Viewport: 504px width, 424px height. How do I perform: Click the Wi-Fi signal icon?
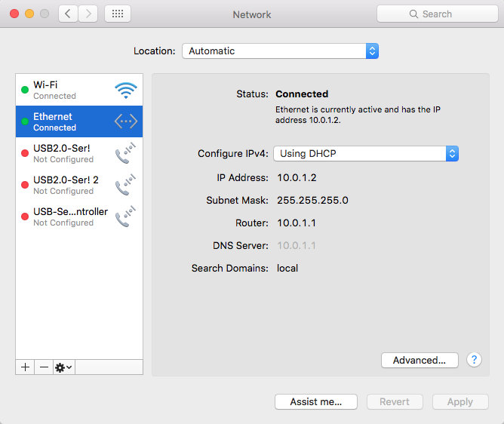pyautogui.click(x=126, y=91)
